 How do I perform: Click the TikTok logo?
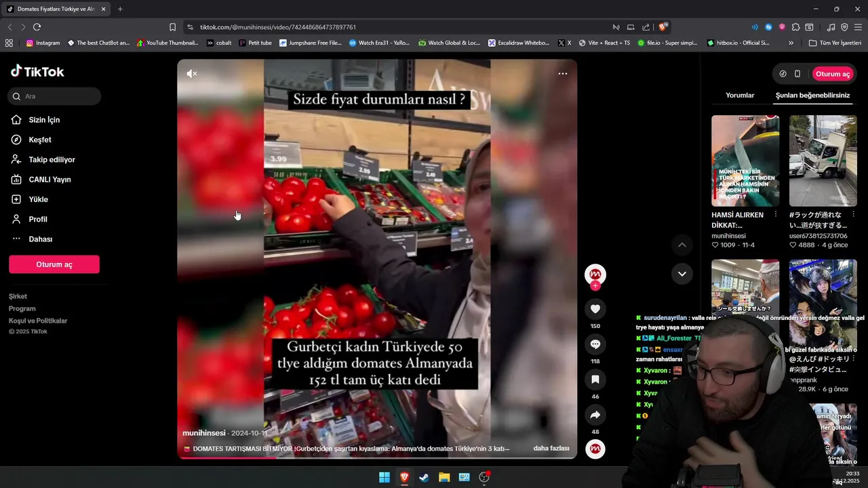pos(37,72)
